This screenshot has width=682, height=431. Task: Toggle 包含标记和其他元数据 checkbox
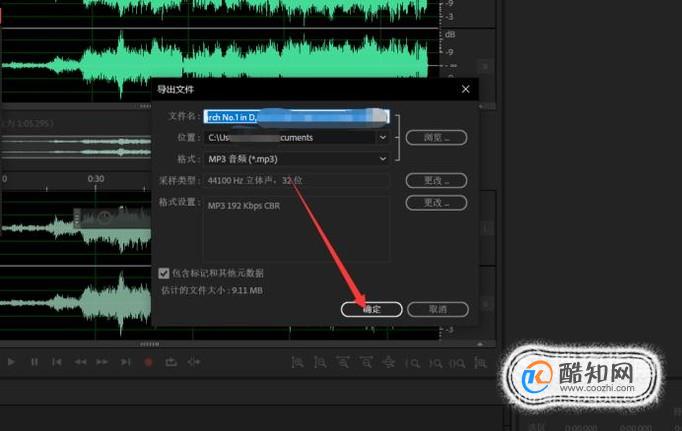click(x=164, y=273)
